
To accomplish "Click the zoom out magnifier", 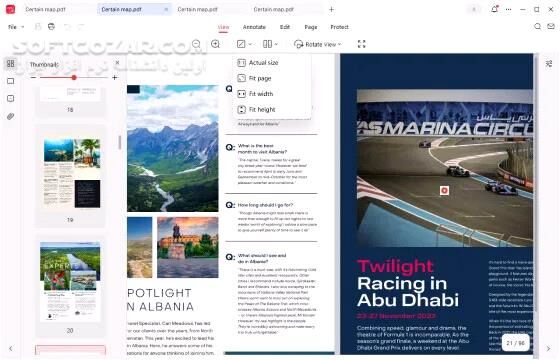I will pos(196,44).
